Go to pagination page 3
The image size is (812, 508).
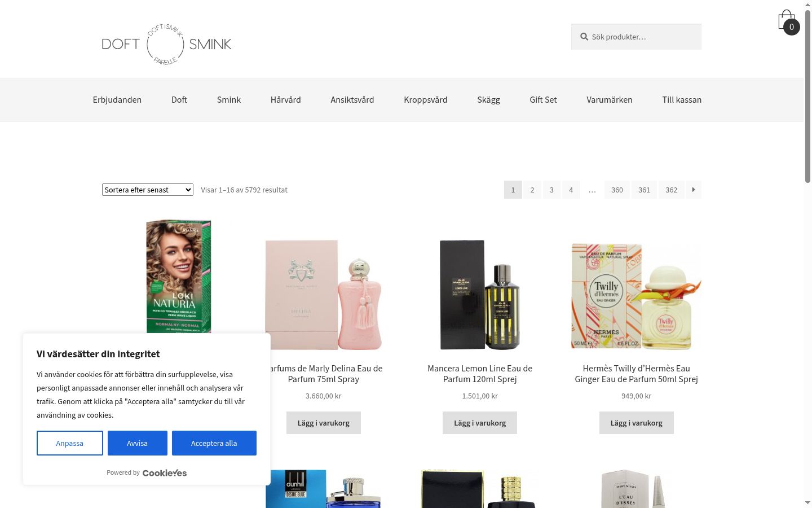tap(551, 190)
